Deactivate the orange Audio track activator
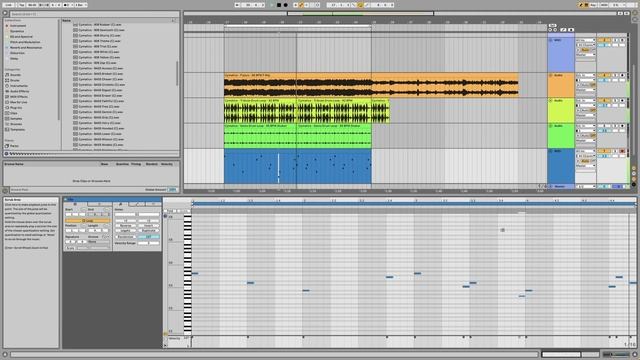Screen dimensions: 640x360 coord(604,76)
